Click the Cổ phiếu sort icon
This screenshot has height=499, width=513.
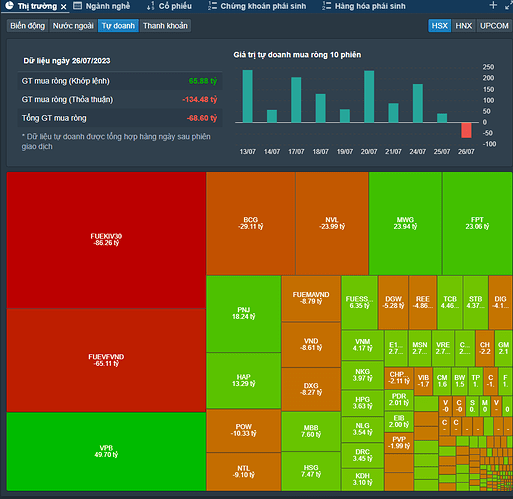[151, 6]
